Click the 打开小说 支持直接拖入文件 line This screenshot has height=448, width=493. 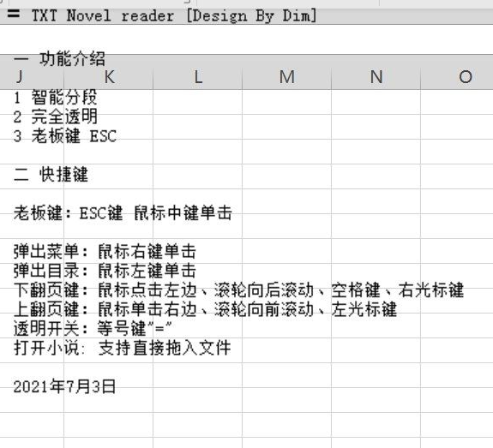123,348
